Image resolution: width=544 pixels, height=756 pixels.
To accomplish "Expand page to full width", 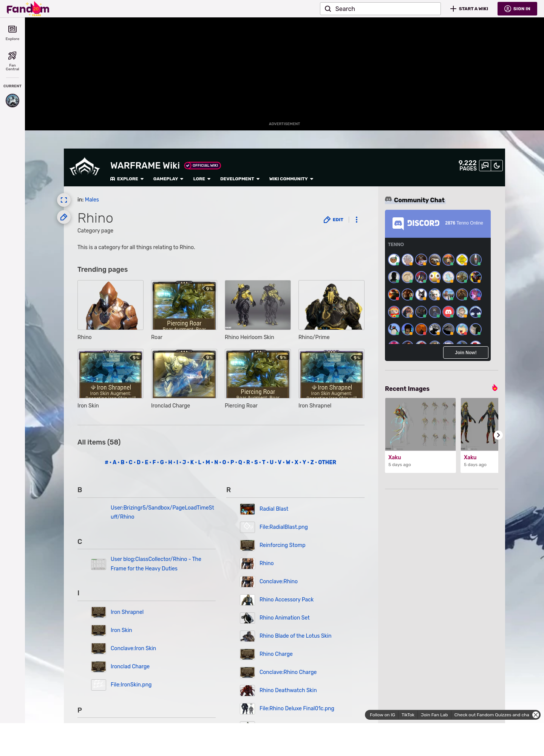I will (64, 200).
